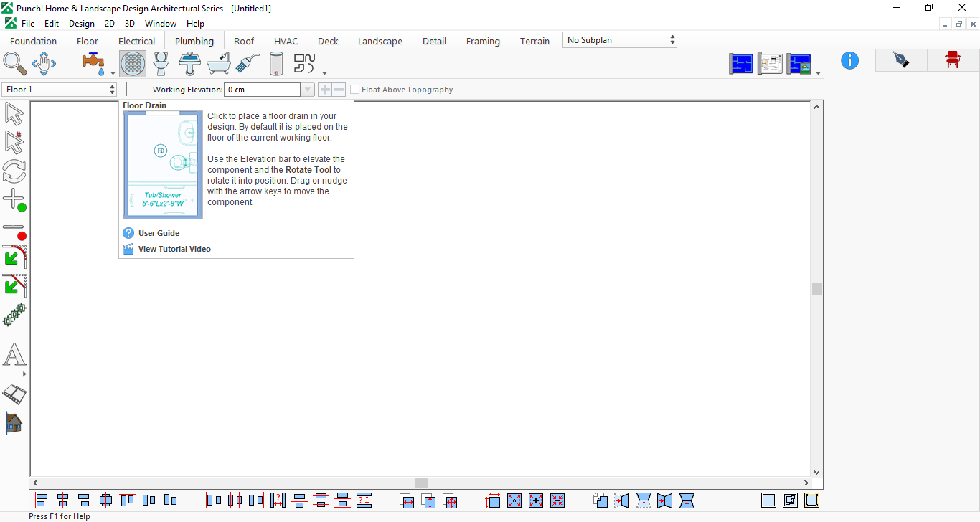Screen dimensions: 980x522
Task: Pick the Shower head tool
Action: pos(248,64)
